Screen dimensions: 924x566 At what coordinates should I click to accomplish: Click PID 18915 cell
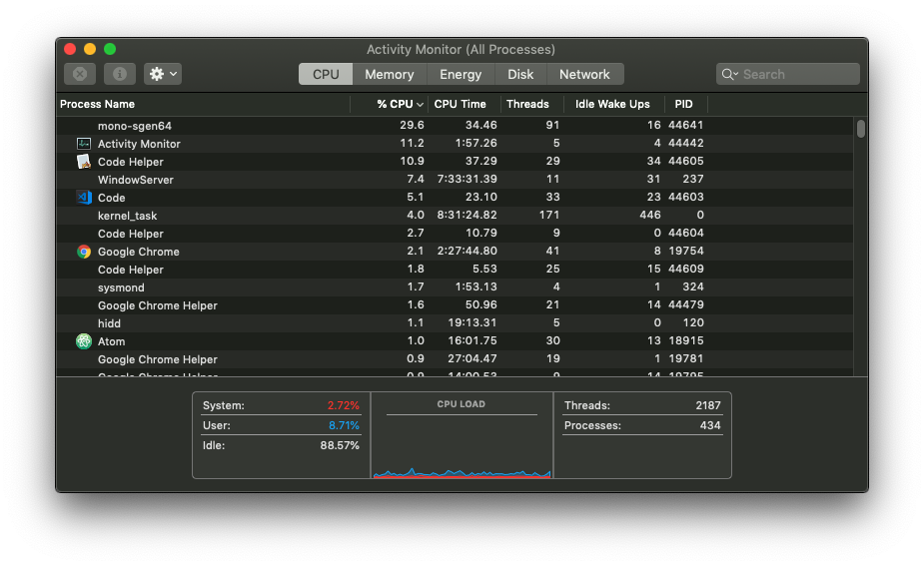(x=686, y=340)
